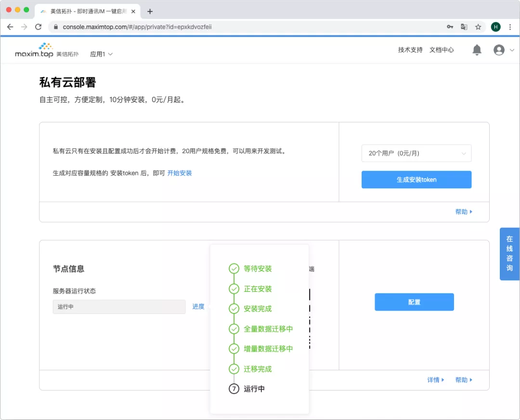Click the 服务器运行状态 label
Image resolution: width=520 pixels, height=420 pixels.
[74, 291]
